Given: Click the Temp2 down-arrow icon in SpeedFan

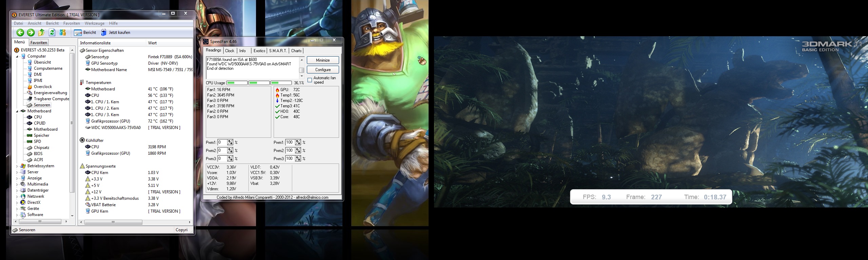Looking at the screenshot, I should point(277,101).
